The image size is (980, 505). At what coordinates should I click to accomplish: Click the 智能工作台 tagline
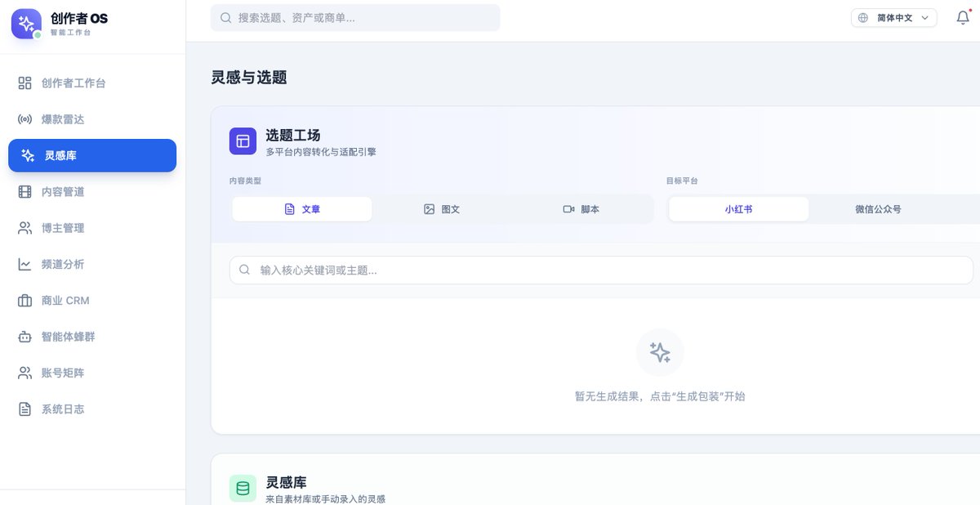point(71,33)
